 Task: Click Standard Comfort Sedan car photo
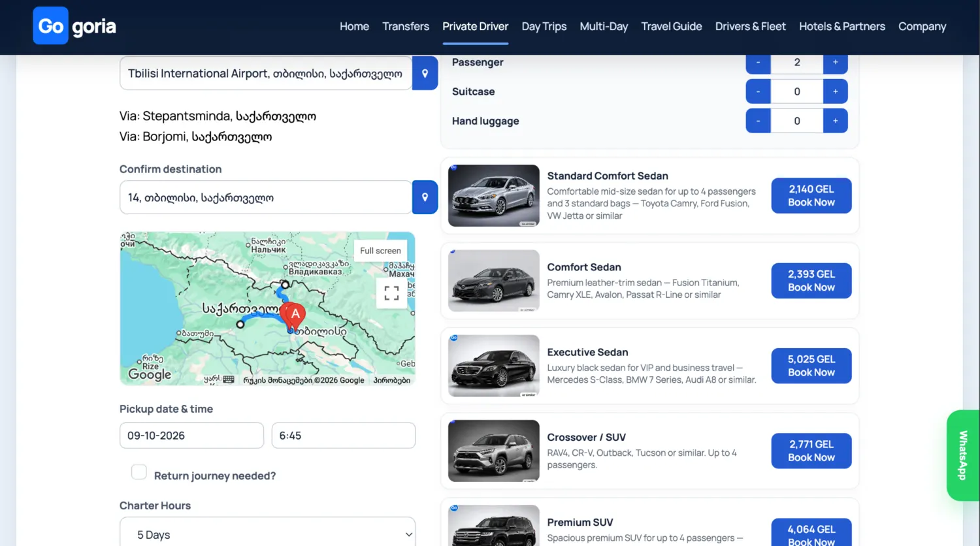point(494,195)
